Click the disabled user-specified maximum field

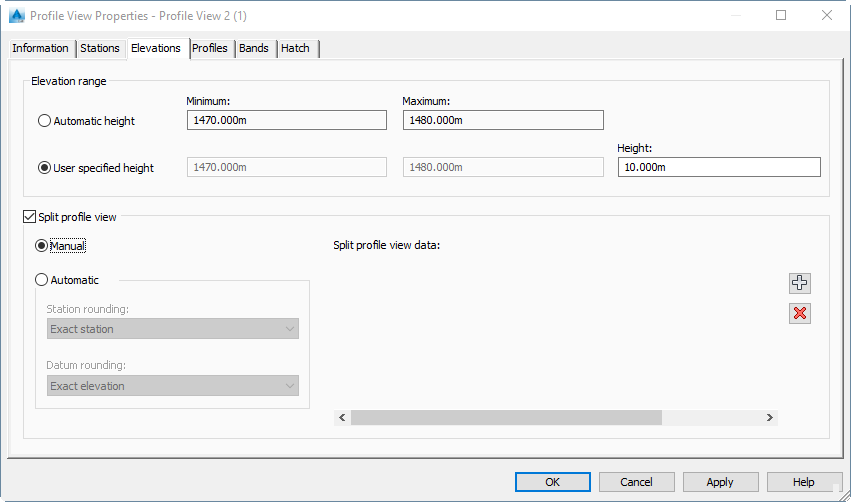(503, 167)
